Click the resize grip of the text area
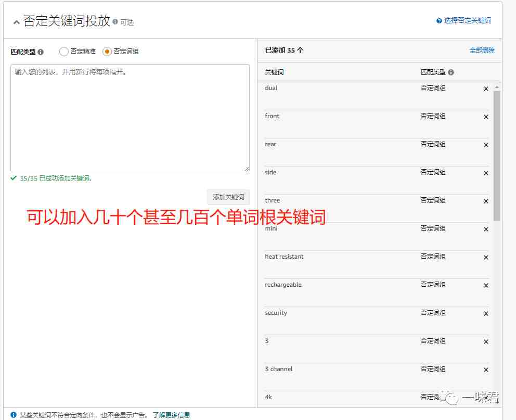This screenshot has height=420, width=516. [x=247, y=169]
